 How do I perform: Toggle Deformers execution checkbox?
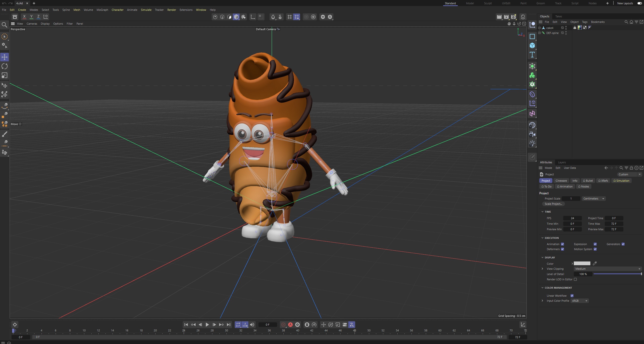562,249
